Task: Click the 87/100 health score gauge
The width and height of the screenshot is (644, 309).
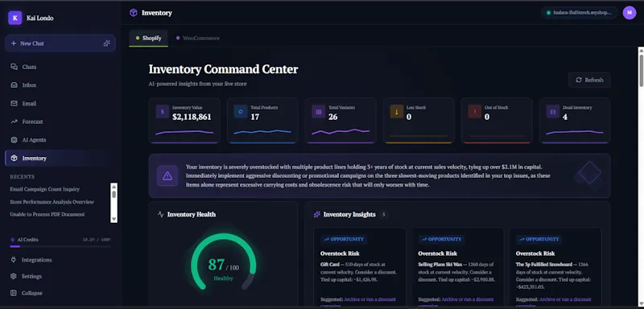Action: [x=224, y=262]
